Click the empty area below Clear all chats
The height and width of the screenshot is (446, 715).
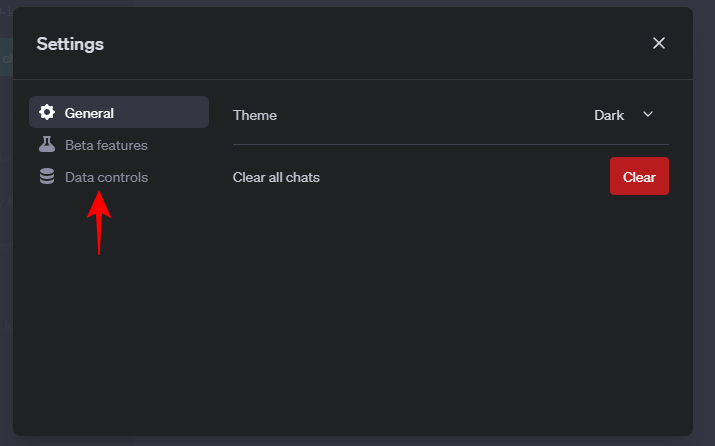450,300
